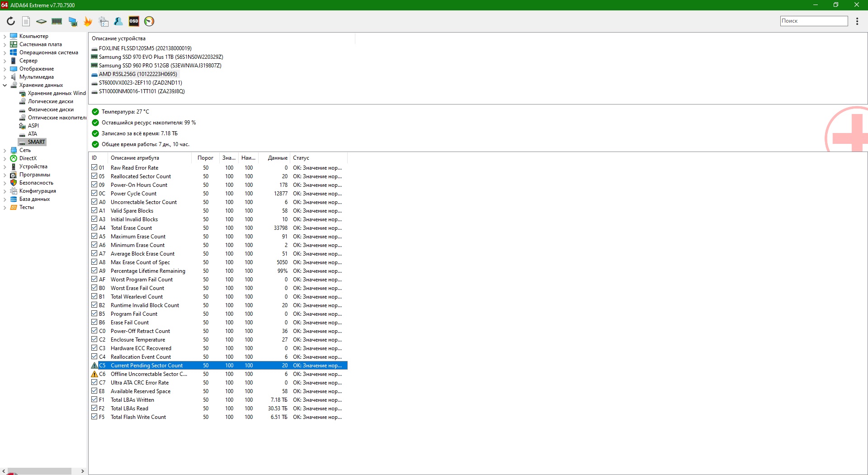This screenshot has width=868, height=475.
Task: Click the monitor diagnostics toolbar icon
Action: coord(72,21)
